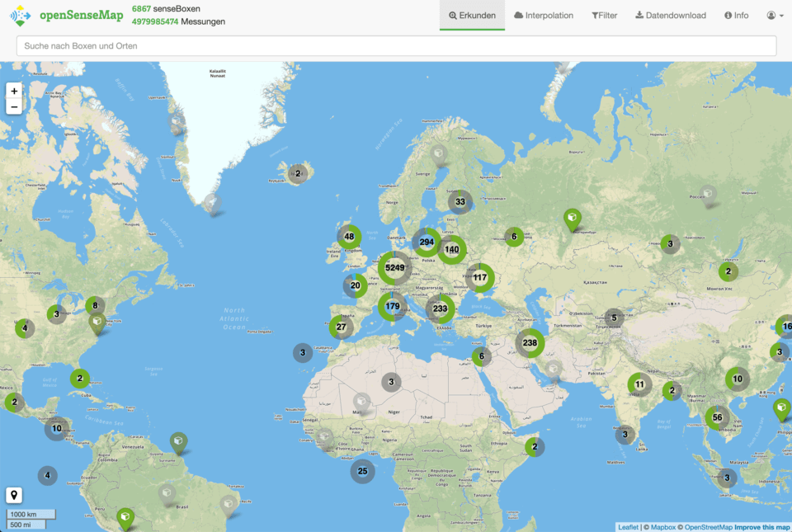Screen dimensions: 792x532
Task: Open the Info circle icon
Action: pyautogui.click(x=727, y=15)
